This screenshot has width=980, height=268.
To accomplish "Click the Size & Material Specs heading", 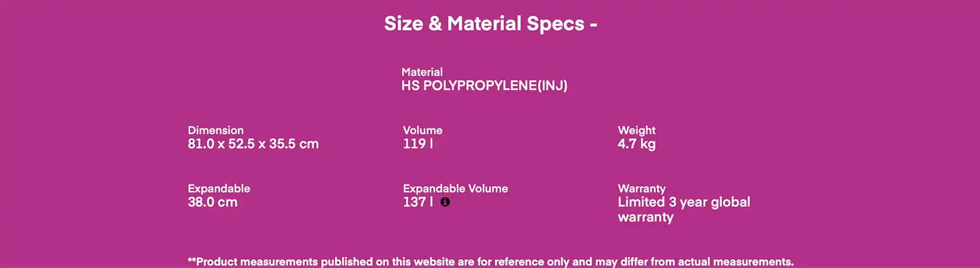I will 484,24.
